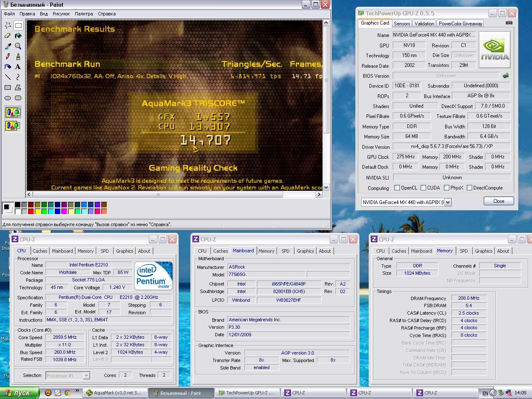Switch to the Sensors tab in GPU-Z
Image resolution: width=532 pixels, height=399 pixels.
tap(402, 24)
